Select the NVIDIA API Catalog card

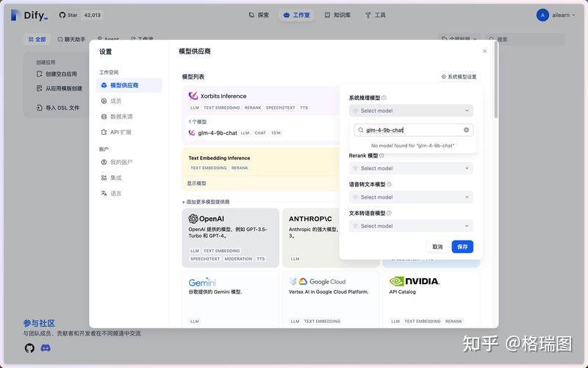point(431,300)
